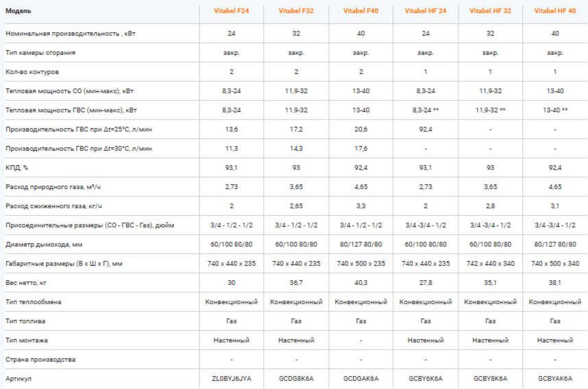This screenshot has height=389, width=588.
Task: Select 'Диаметр дымохода, мм' row label
Action: (x=44, y=244)
